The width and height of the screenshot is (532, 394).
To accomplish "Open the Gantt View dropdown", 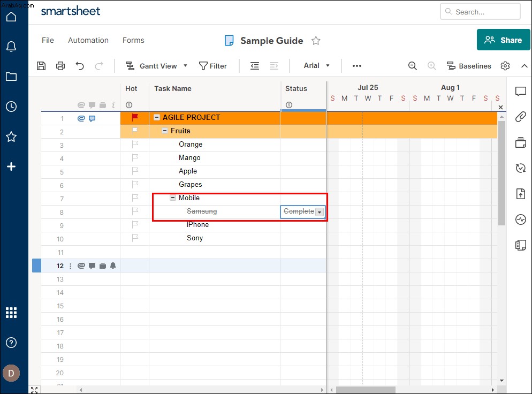I will coord(156,66).
